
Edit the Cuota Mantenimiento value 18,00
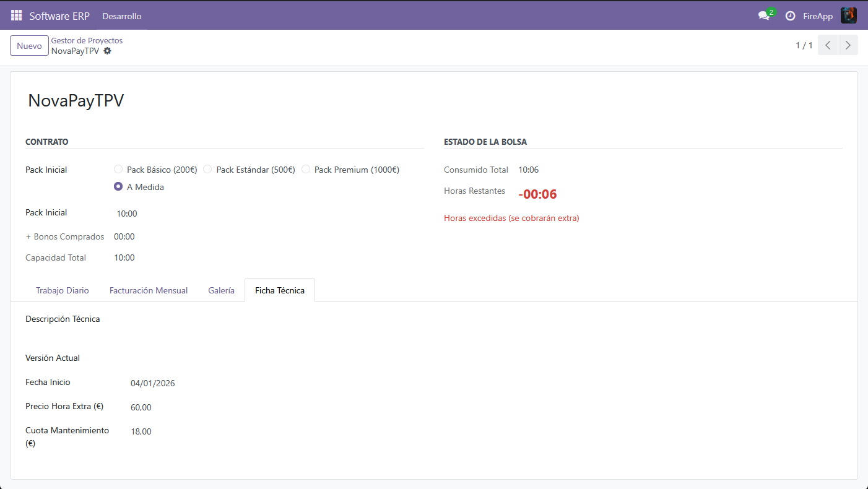click(x=141, y=431)
